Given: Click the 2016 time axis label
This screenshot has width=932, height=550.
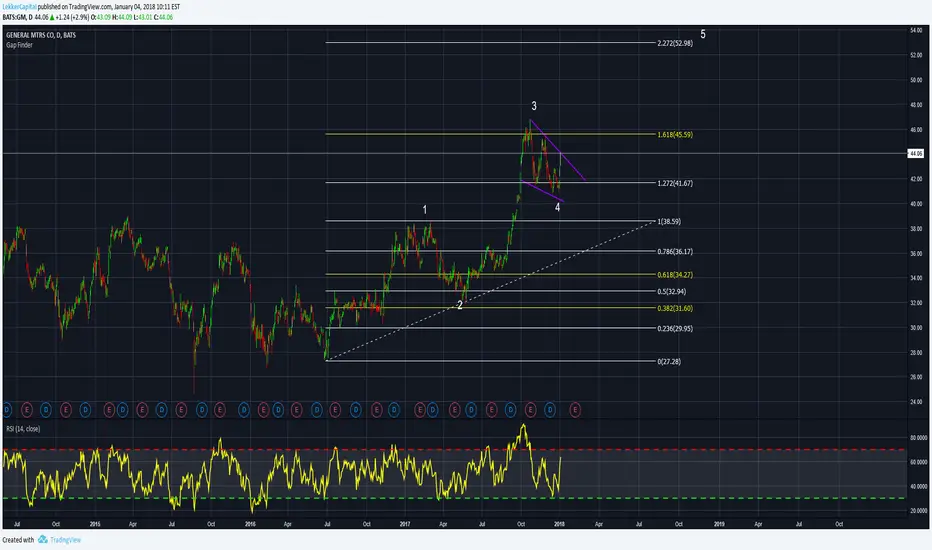Looking at the screenshot, I should pos(250,524).
